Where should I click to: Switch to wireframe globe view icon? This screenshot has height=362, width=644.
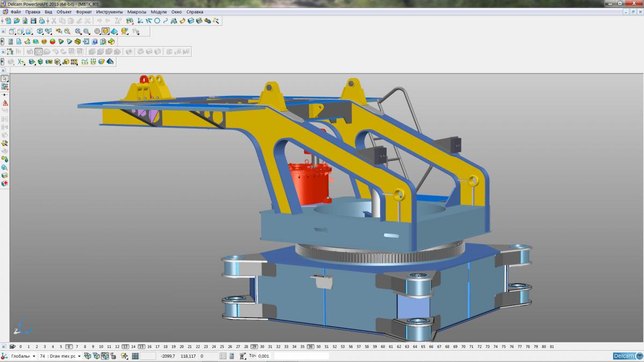tap(97, 31)
